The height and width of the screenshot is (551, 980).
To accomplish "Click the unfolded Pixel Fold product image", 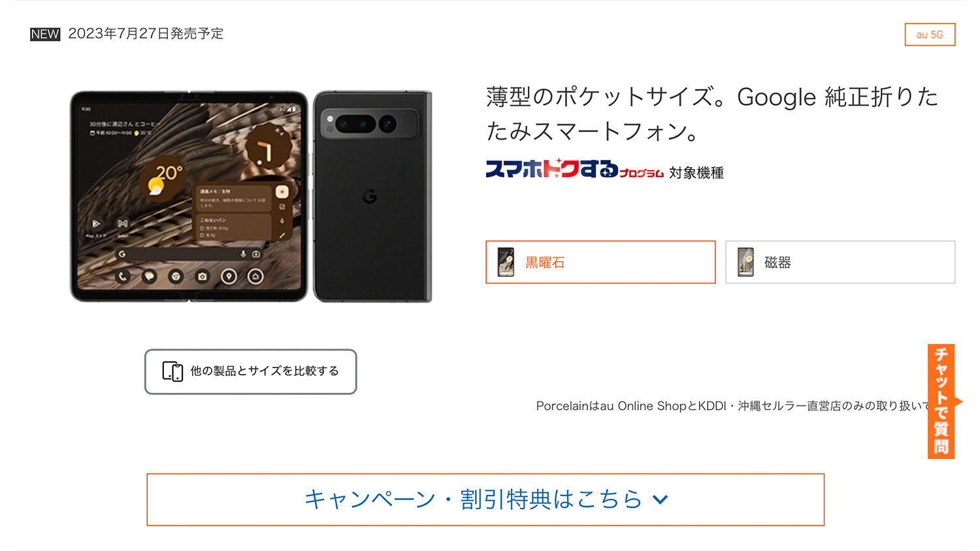I will pyautogui.click(x=189, y=197).
